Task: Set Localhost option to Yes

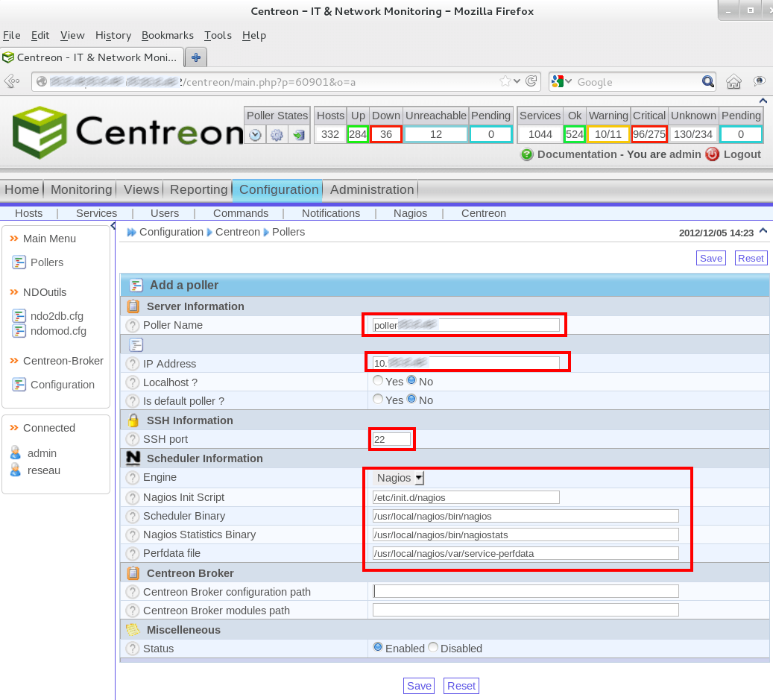Action: tap(379, 380)
